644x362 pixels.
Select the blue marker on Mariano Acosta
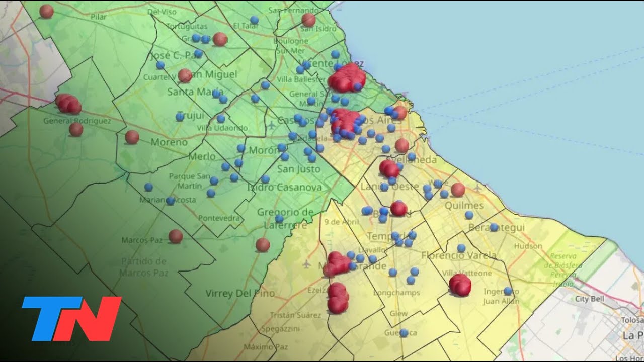(170, 201)
